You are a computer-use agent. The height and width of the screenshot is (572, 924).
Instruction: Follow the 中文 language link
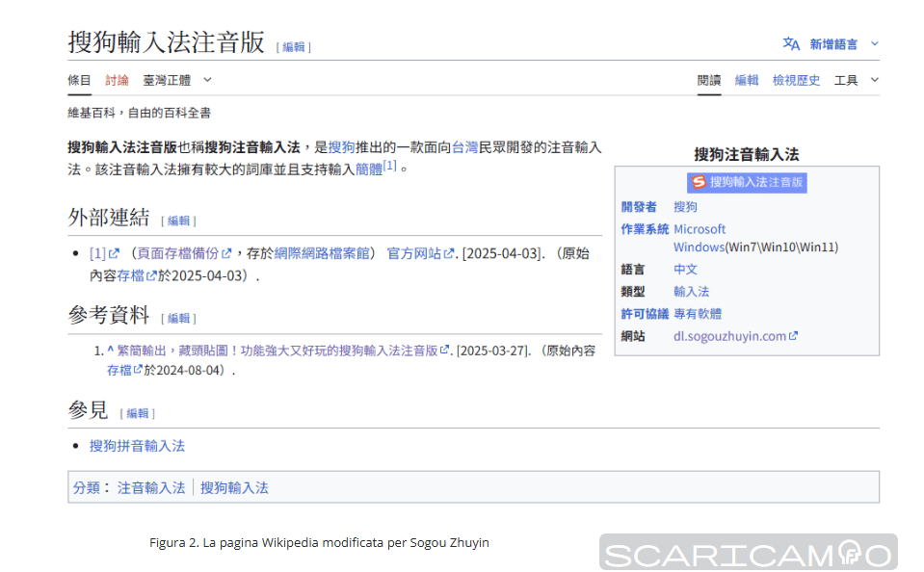(x=685, y=270)
